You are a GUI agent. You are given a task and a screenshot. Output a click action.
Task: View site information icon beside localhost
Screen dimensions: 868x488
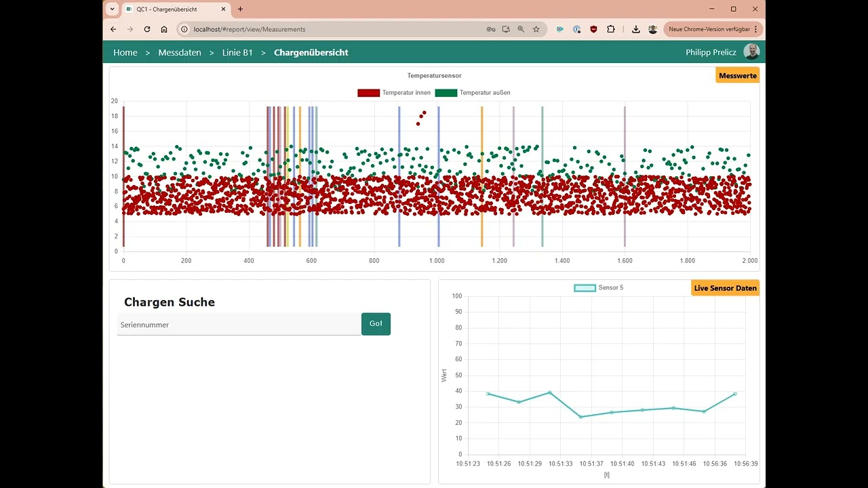pos(184,29)
